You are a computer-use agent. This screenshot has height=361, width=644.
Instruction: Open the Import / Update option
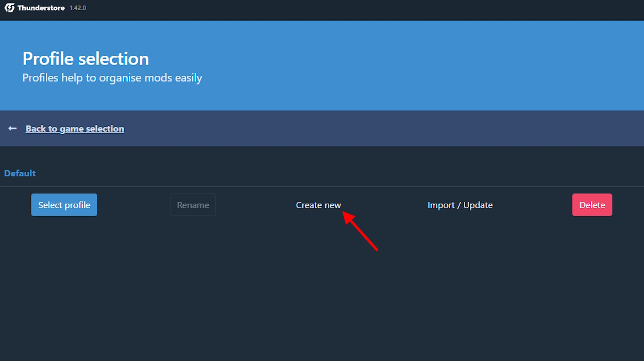[x=460, y=205]
